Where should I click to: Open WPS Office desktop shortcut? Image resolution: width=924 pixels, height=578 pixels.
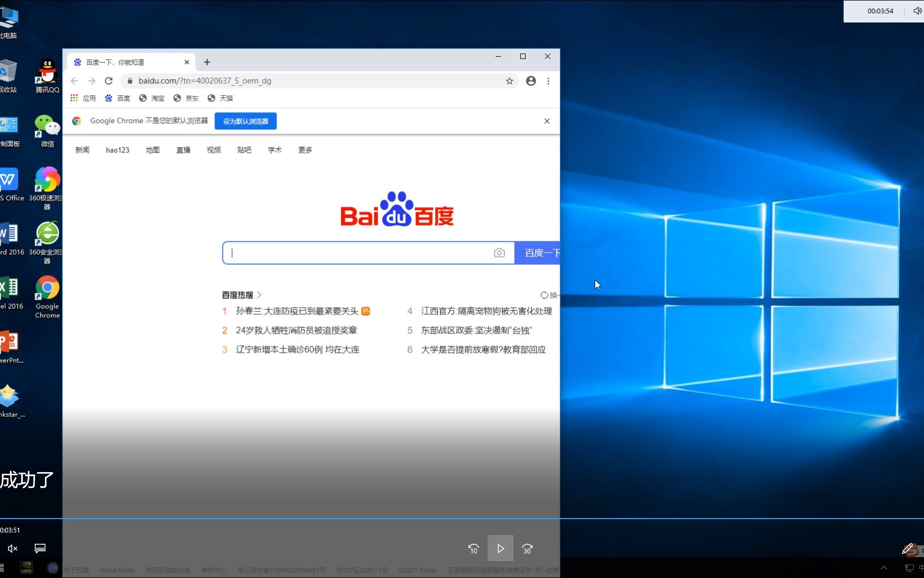10,184
